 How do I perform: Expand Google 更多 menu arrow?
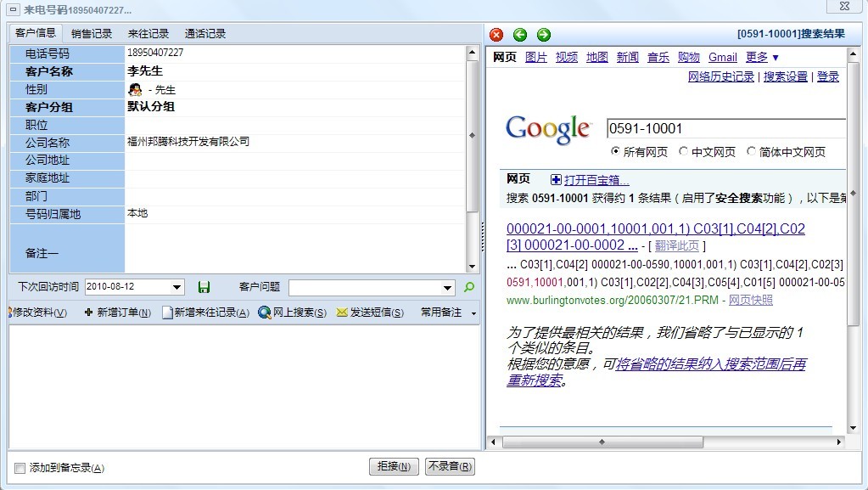pyautogui.click(x=776, y=58)
